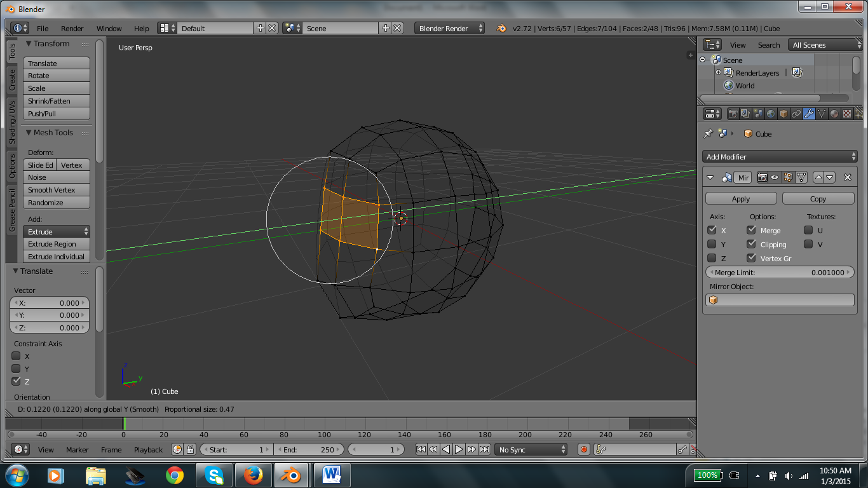The image size is (868, 488).
Task: Open the Render Layers properties tab
Action: [x=745, y=114]
